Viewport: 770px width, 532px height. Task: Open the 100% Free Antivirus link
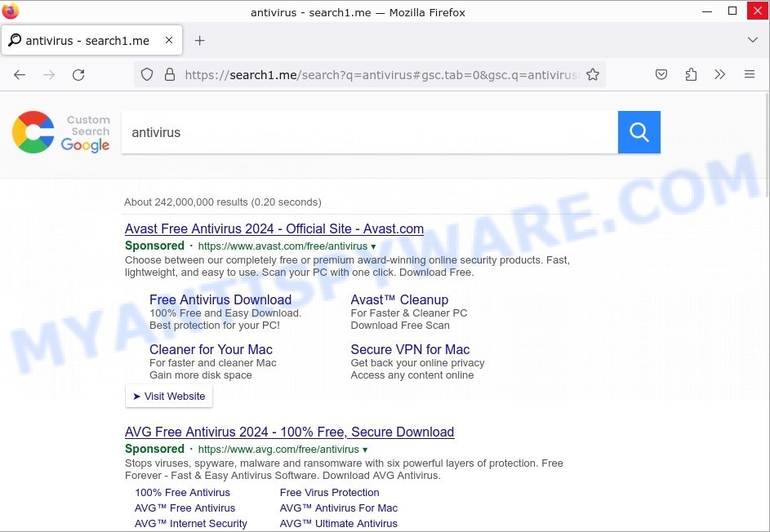click(x=182, y=492)
